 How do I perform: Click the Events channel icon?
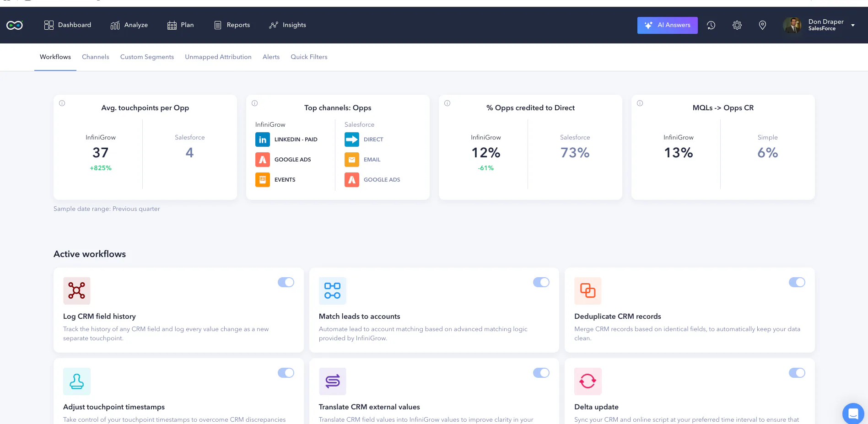click(263, 180)
